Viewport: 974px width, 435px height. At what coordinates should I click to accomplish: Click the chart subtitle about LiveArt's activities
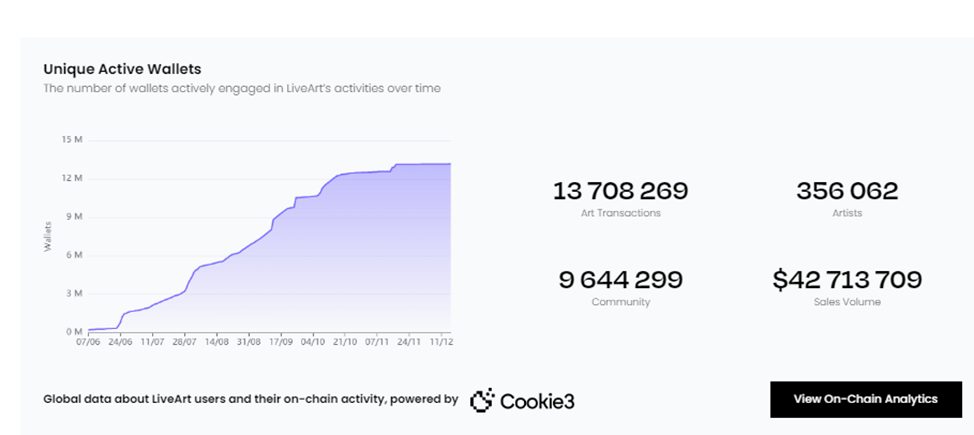(x=241, y=88)
